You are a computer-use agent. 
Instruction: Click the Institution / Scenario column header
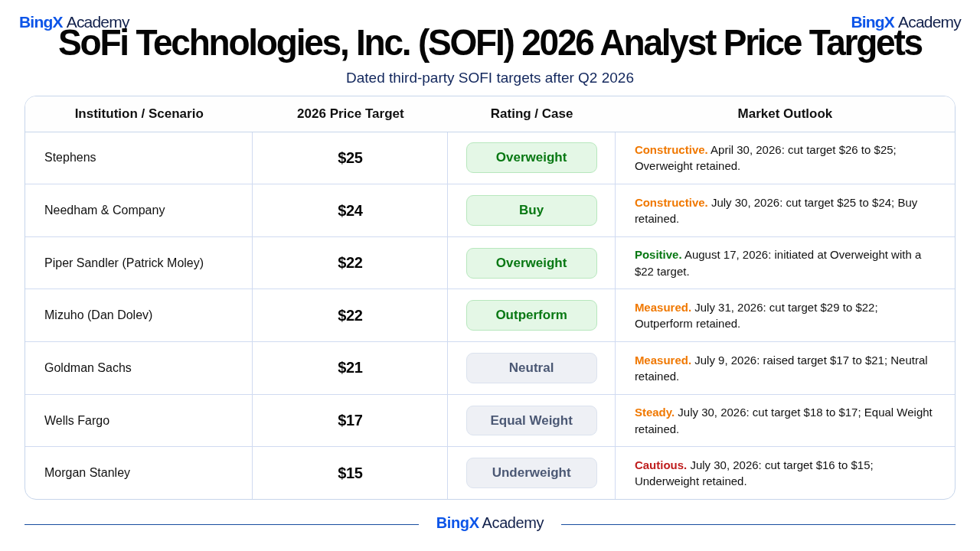[139, 114]
